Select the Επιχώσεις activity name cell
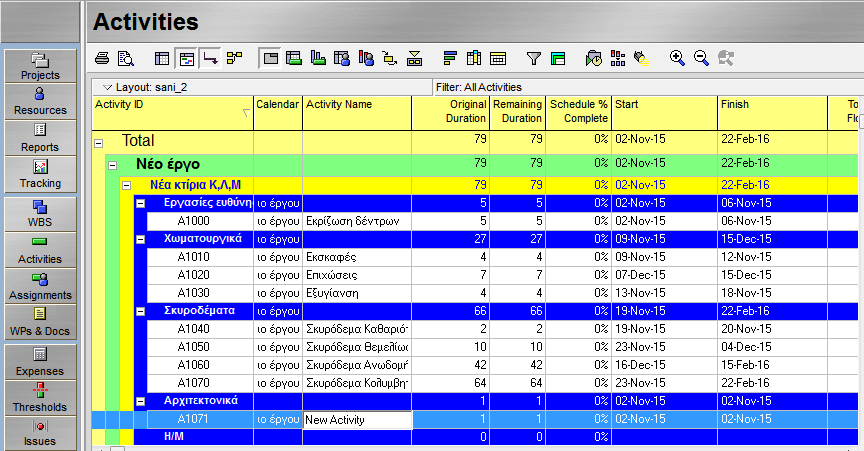This screenshot has height=451, width=864. coord(357,275)
